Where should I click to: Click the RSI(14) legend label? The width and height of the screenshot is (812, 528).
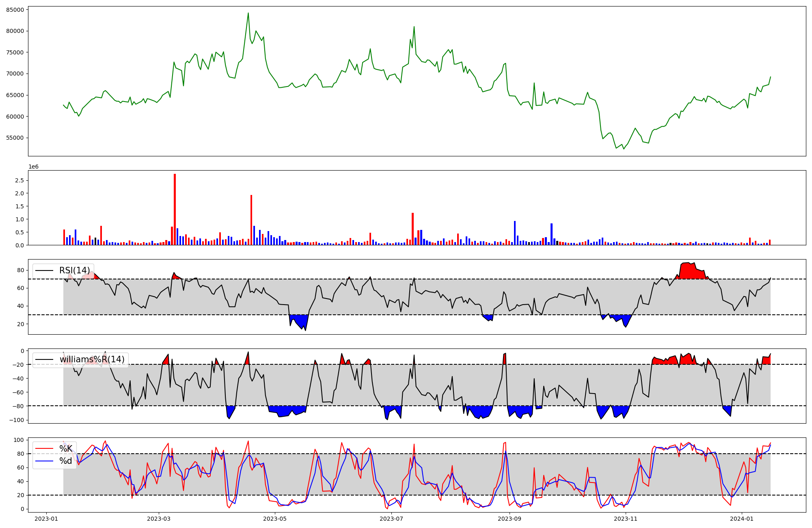74,270
